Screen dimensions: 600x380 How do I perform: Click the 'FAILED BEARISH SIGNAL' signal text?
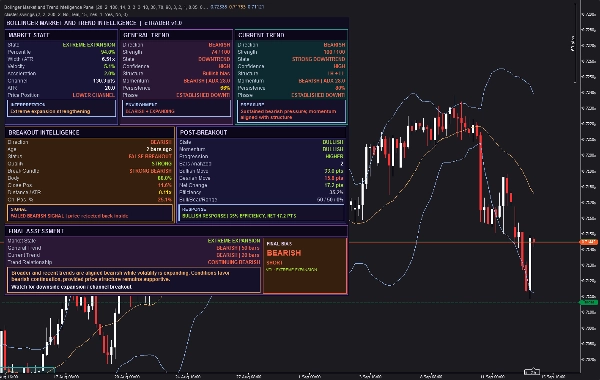point(69,216)
